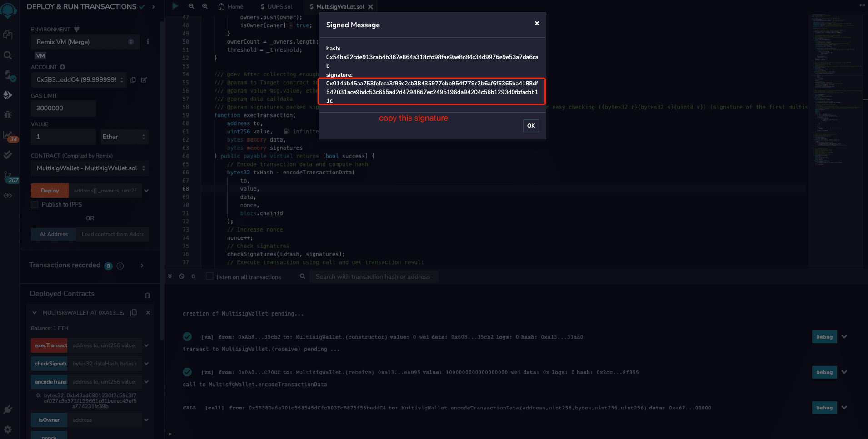Collapse the MULTISIGWALLET deployed contract
The image size is (868, 439).
pos(35,313)
